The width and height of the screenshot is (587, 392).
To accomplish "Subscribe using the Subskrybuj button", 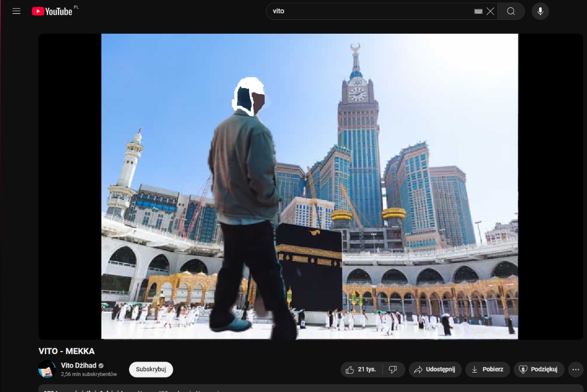I will [x=151, y=369].
